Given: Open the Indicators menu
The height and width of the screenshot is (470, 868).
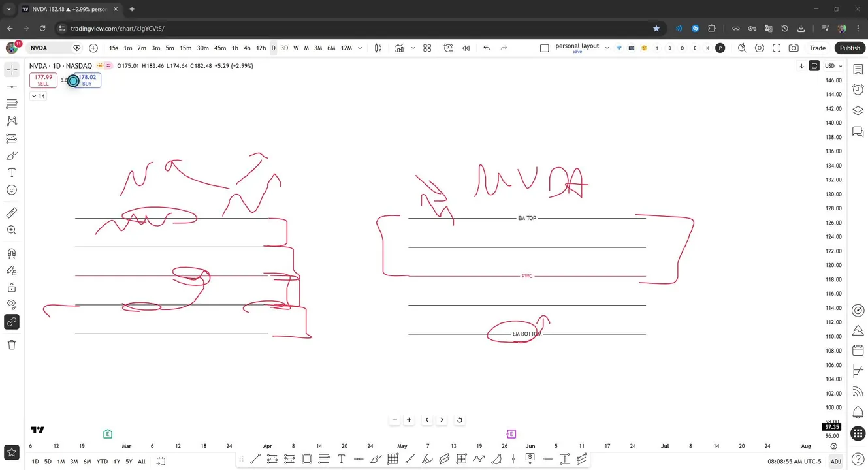Looking at the screenshot, I should point(399,48).
